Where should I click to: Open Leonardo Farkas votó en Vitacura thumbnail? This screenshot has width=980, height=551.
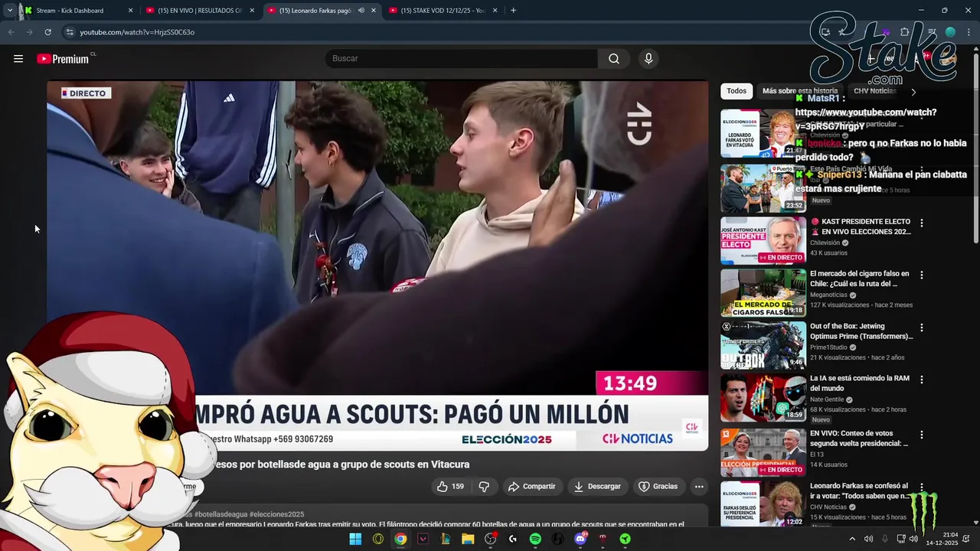pos(763,133)
